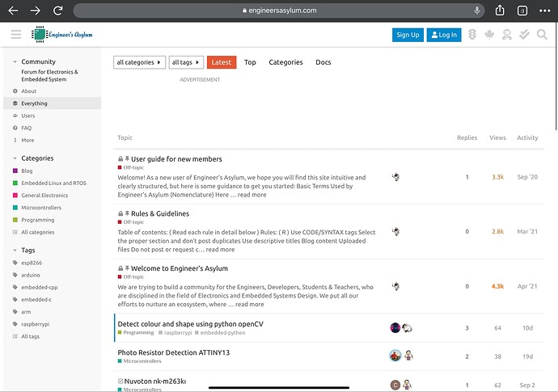Open the browser tabs switcher icon
The image size is (558, 392).
[522, 11]
